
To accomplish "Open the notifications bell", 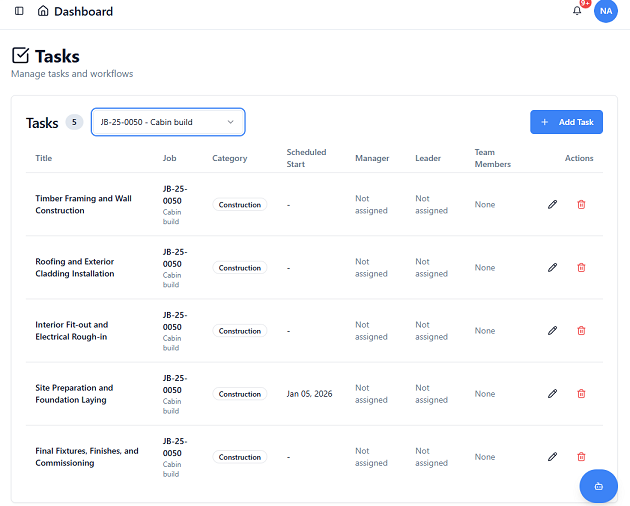I will (x=577, y=11).
